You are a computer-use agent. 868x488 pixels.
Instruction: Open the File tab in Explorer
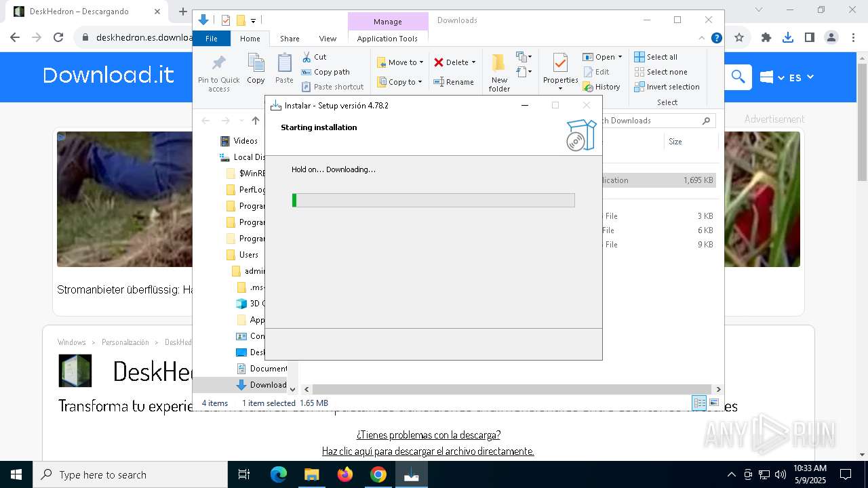(212, 39)
